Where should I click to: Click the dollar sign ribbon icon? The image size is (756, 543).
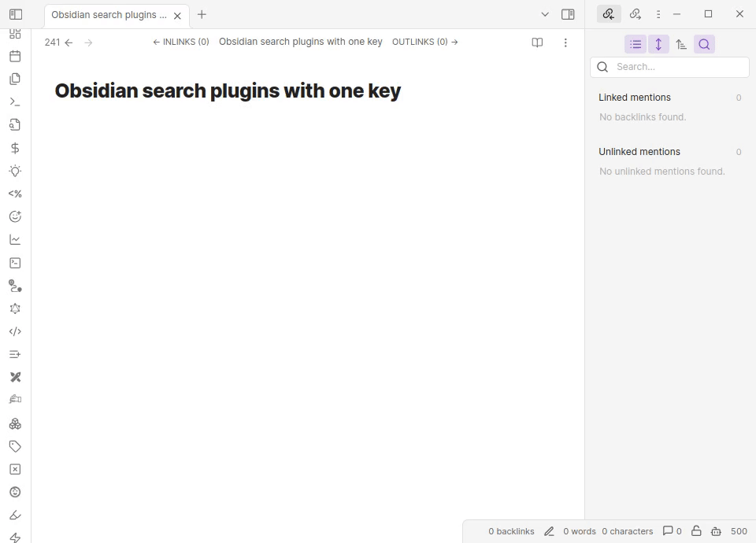[x=15, y=148]
